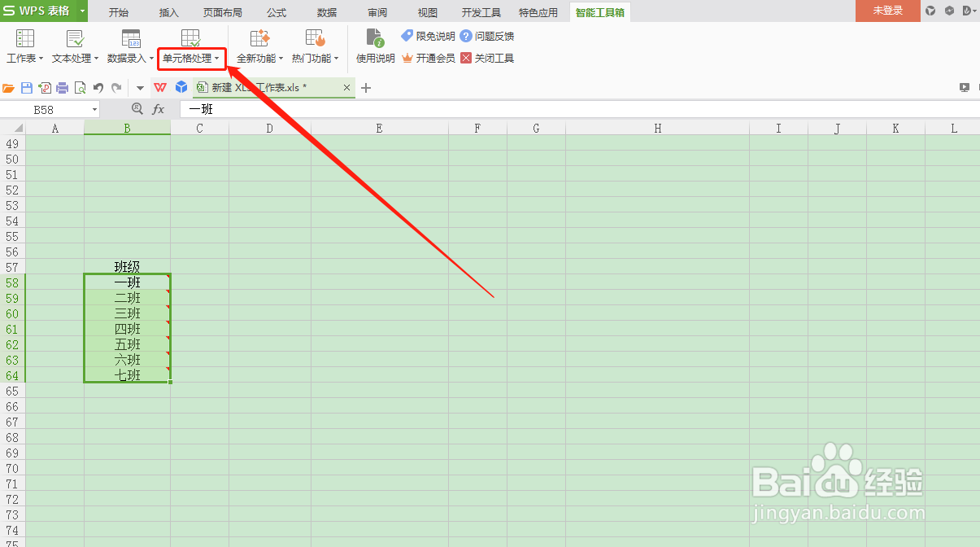Select the 智能工具箱 ribbon tab

[599, 12]
